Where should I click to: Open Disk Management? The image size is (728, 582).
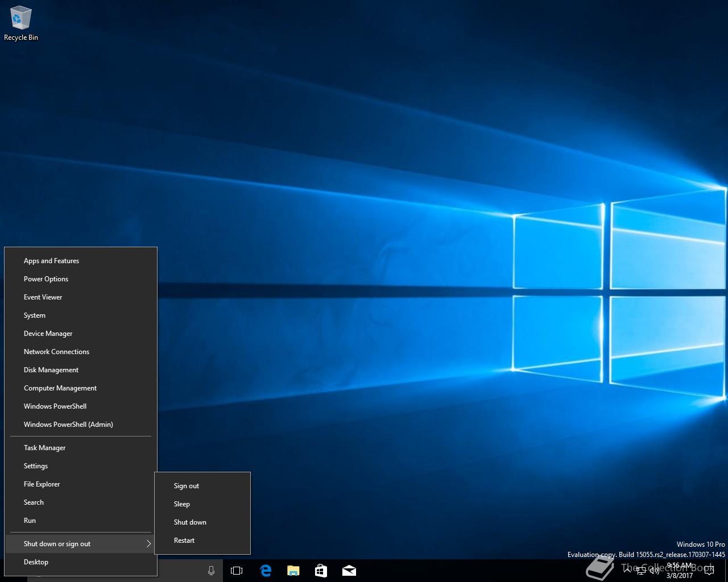(x=81, y=370)
